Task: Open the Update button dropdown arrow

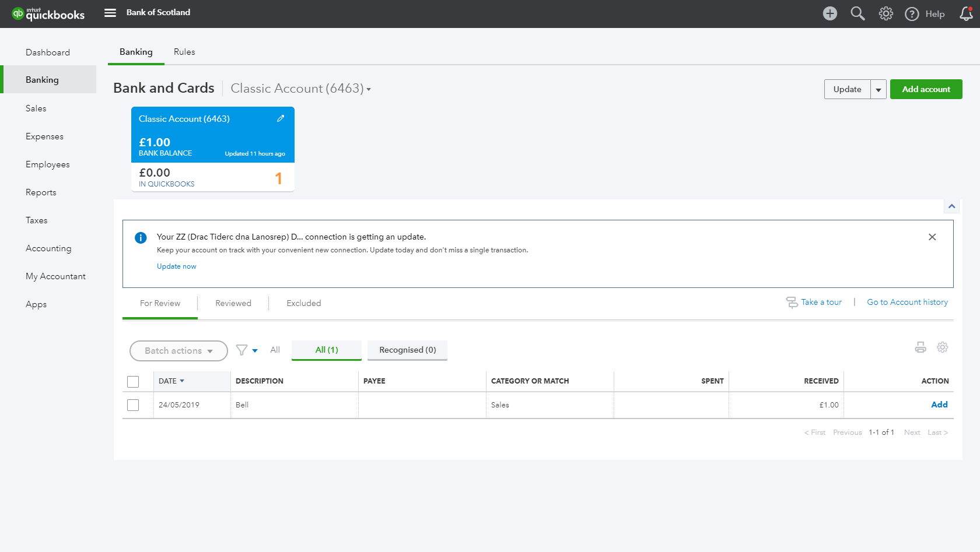Action: point(878,89)
